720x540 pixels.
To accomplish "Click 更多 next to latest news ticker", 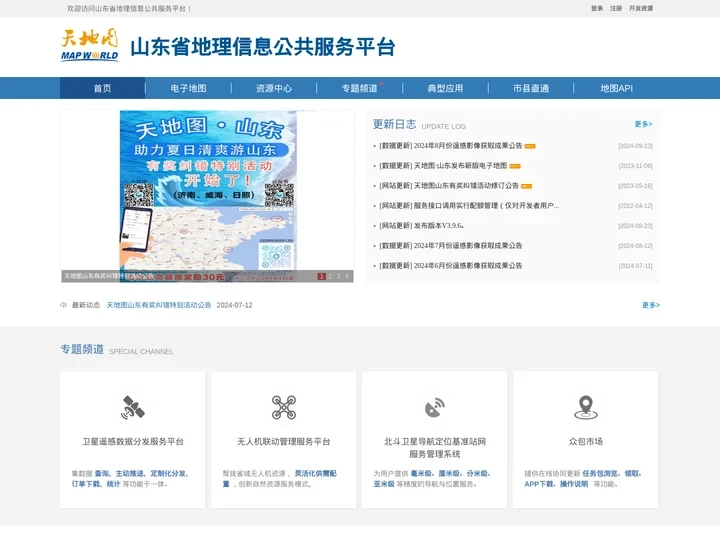I will pos(651,305).
